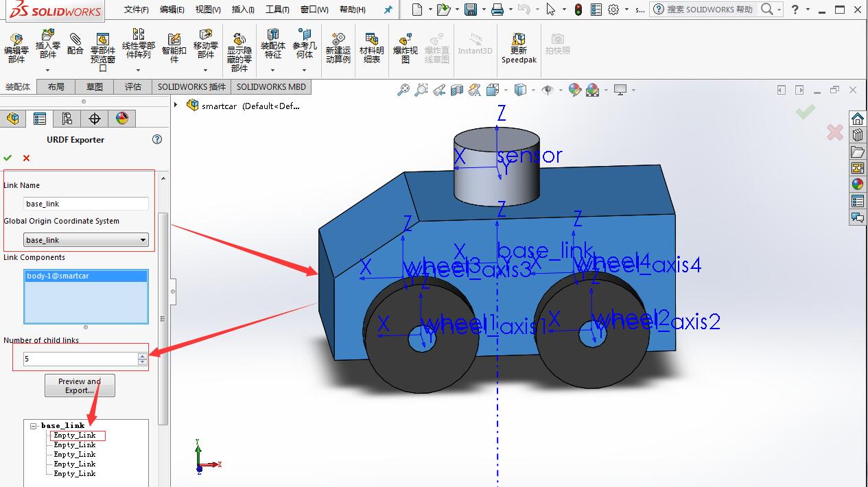Click the graphics area red cancel X
Screen dimensions: 868x487
(x=834, y=132)
